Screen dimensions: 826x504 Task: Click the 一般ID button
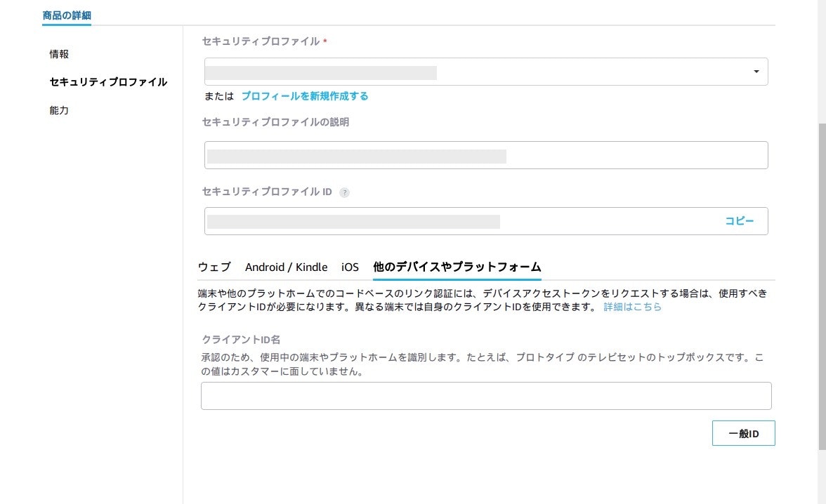point(743,433)
